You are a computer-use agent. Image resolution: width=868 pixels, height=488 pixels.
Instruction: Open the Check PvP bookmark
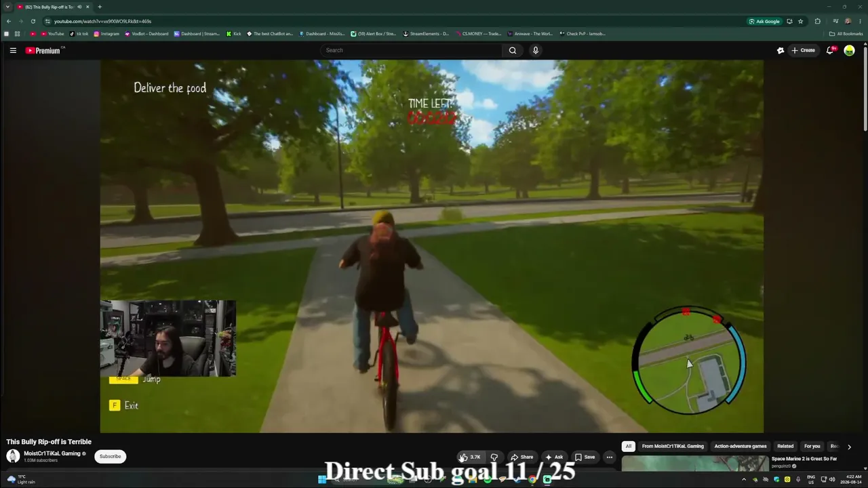(582, 34)
